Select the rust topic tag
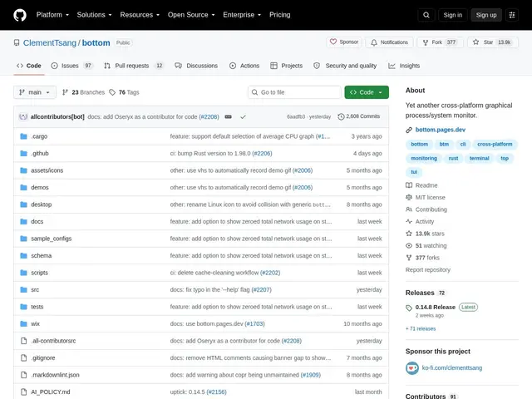The width and height of the screenshot is (532, 399). (x=453, y=158)
